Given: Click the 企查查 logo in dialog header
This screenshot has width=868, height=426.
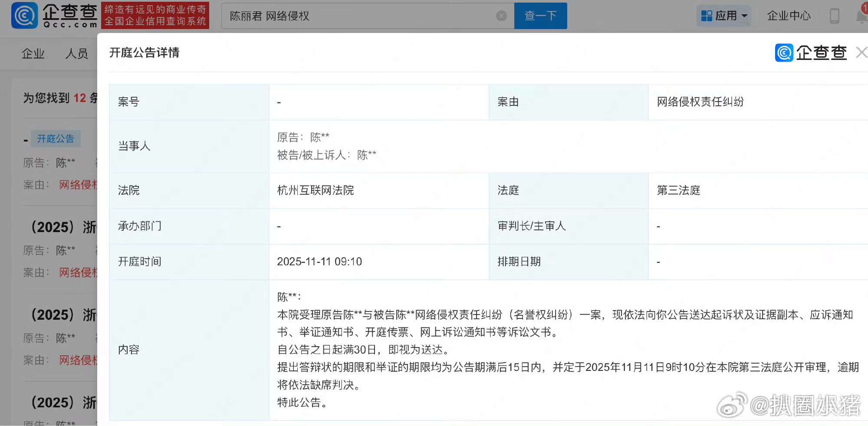Looking at the screenshot, I should 811,52.
